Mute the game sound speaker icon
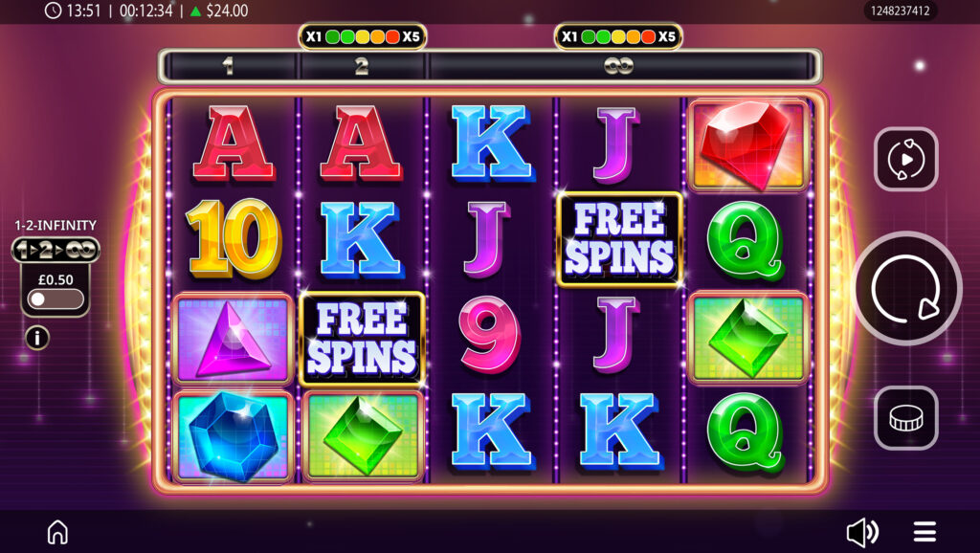980x553 pixels. (x=862, y=532)
